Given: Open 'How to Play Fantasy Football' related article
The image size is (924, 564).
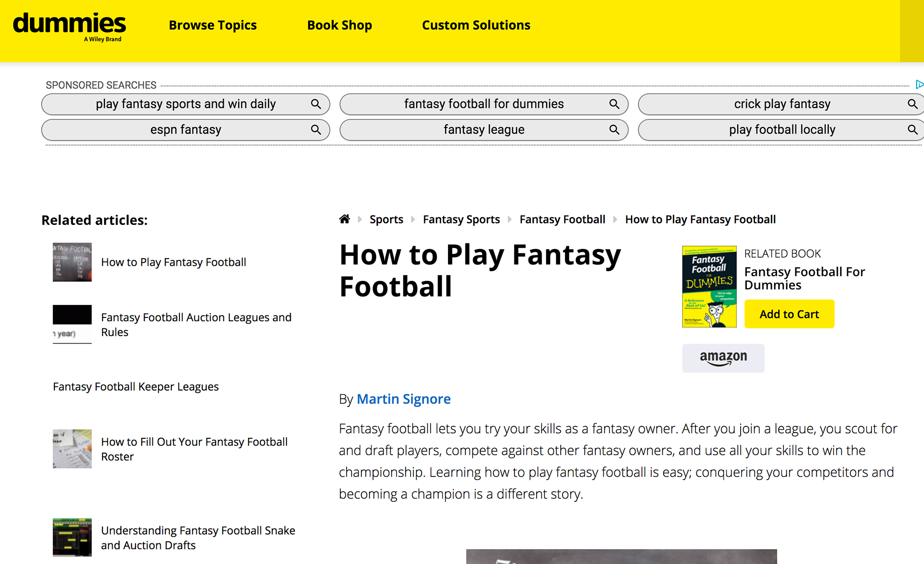Looking at the screenshot, I should (174, 262).
